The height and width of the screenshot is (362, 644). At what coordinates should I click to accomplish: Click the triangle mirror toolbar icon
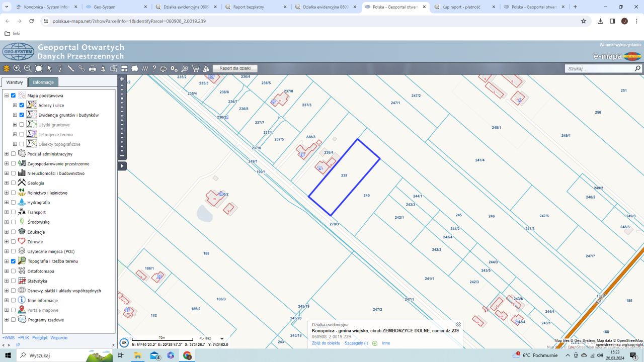pyautogui.click(x=206, y=68)
